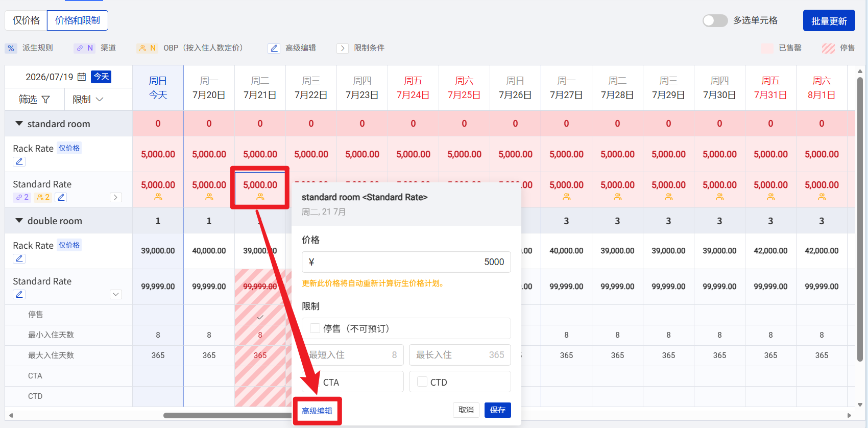The image size is (868, 428).
Task: Click the percent derived-rule legend icon
Action: (11, 48)
